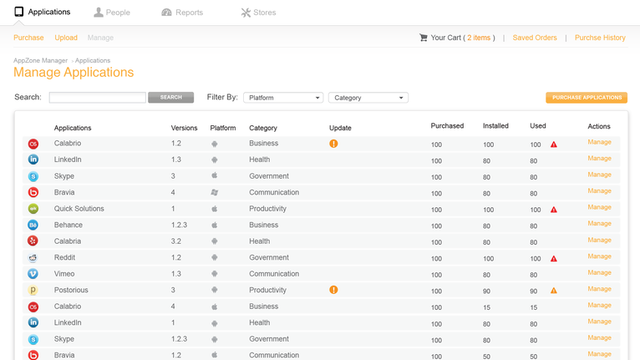Click the Apple platform icon in Quick Solutions row
640x360 pixels.
pos(214,209)
